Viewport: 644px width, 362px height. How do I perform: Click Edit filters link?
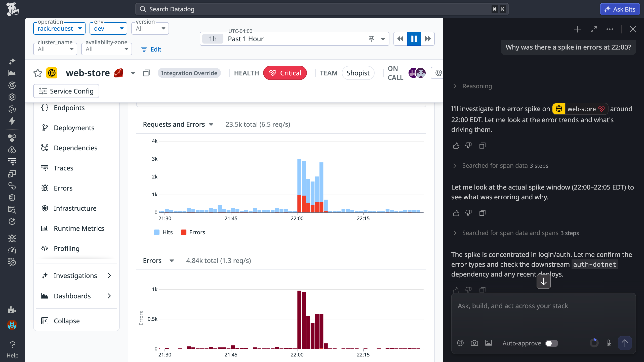pyautogui.click(x=151, y=49)
